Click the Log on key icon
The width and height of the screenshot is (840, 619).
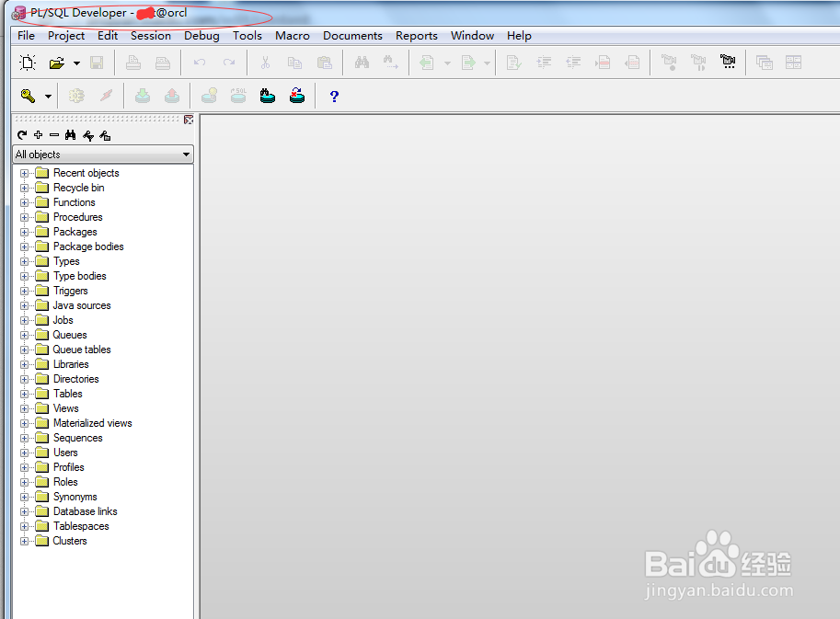tap(28, 96)
